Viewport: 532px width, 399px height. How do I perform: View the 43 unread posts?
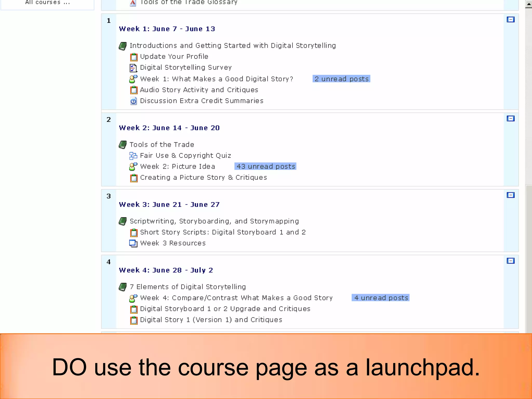(x=265, y=166)
